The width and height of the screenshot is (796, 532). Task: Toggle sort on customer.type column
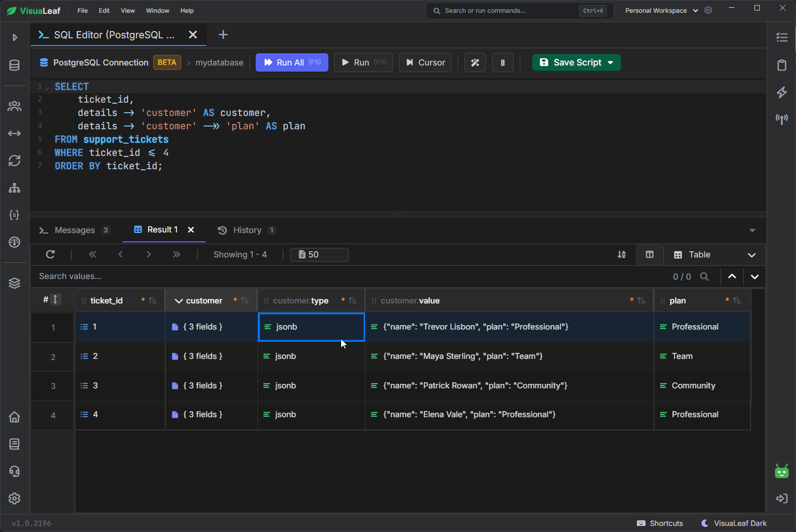point(352,301)
